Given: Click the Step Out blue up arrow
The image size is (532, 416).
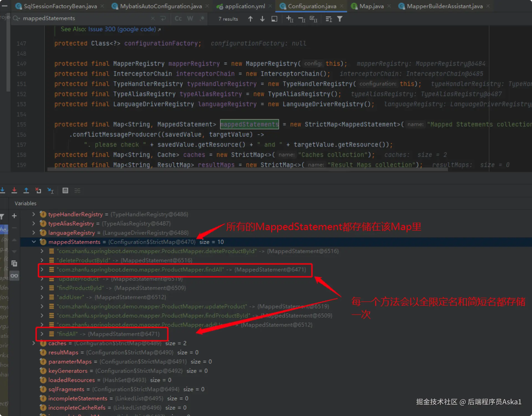Looking at the screenshot, I should point(26,190).
